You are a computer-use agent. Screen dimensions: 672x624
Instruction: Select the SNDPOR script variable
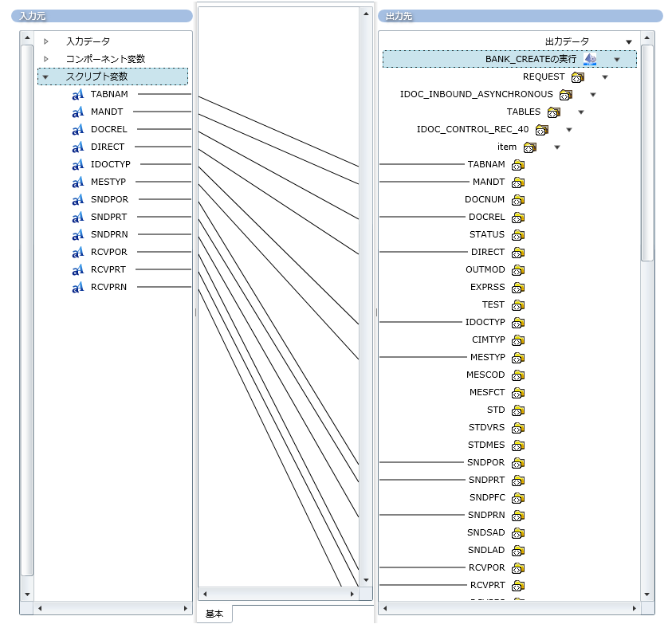[x=109, y=199]
